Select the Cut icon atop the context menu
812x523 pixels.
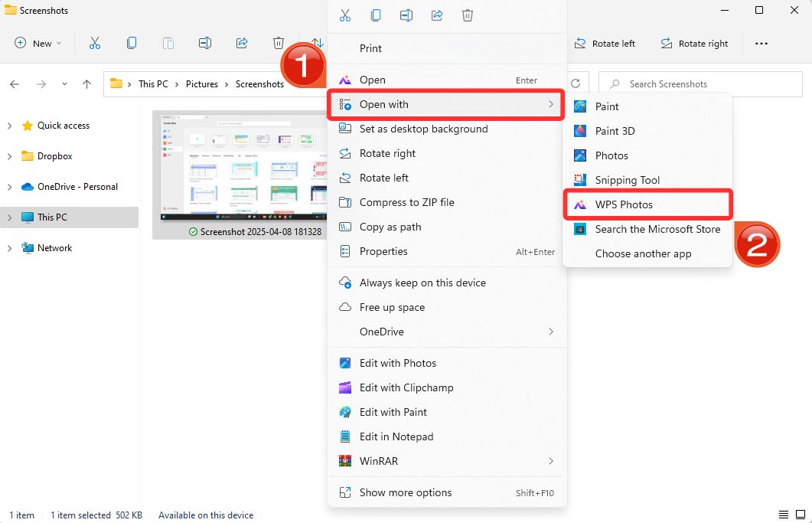tap(344, 15)
